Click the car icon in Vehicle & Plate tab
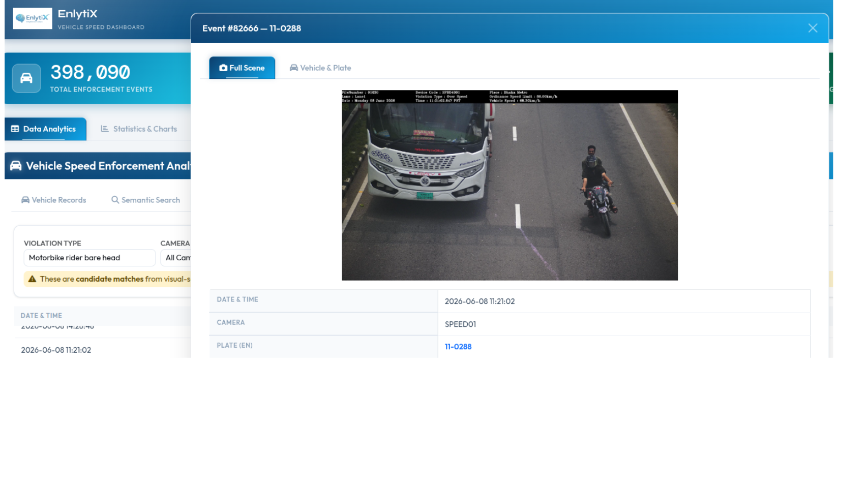Viewport: 868px width, 488px height. tap(294, 68)
